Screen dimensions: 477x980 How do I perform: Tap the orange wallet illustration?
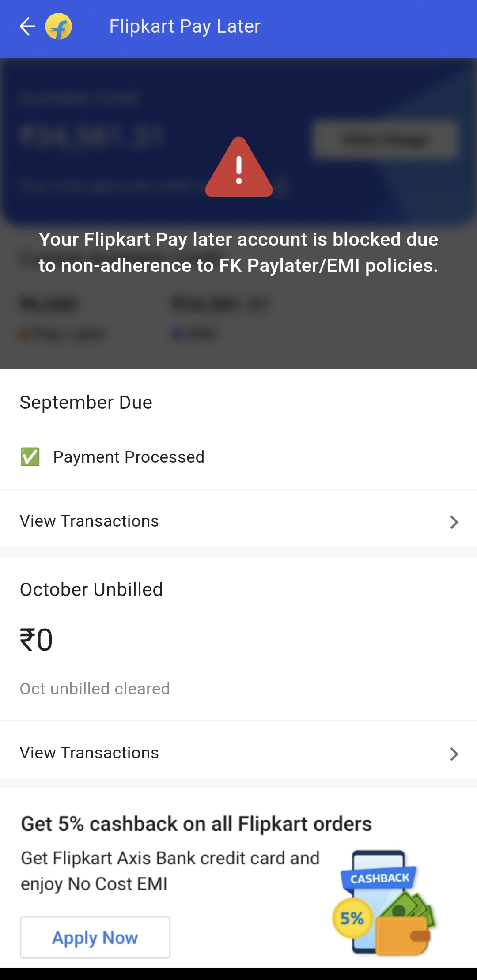pos(402,935)
